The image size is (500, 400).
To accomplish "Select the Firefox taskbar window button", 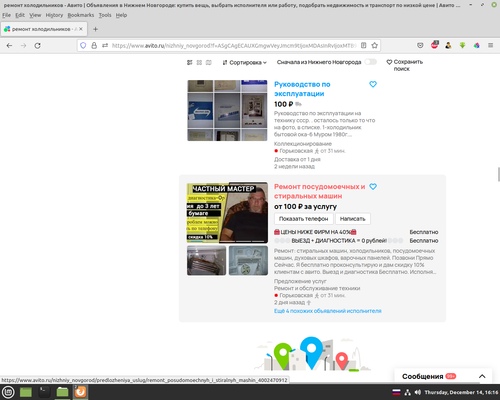I will tap(80, 392).
